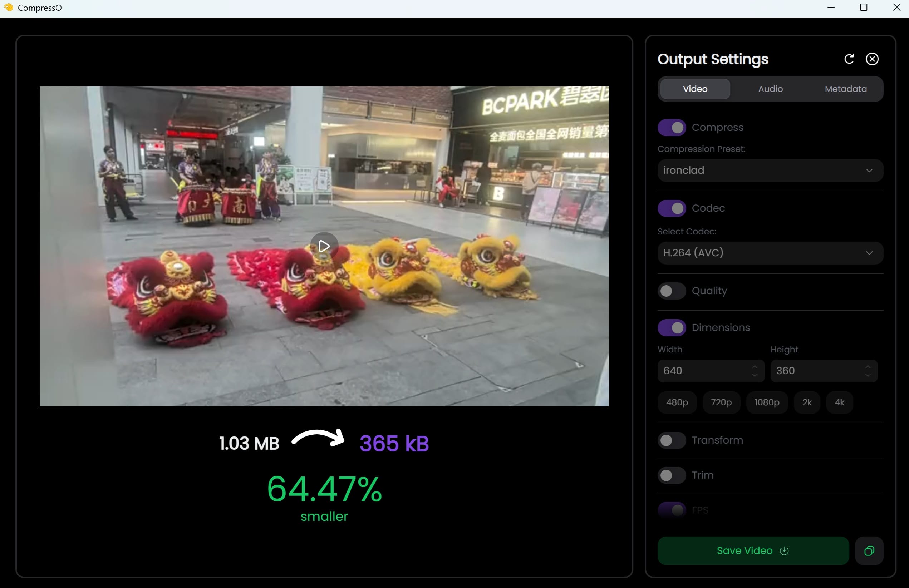
Task: Maximize the CompressO window
Action: coord(863,8)
